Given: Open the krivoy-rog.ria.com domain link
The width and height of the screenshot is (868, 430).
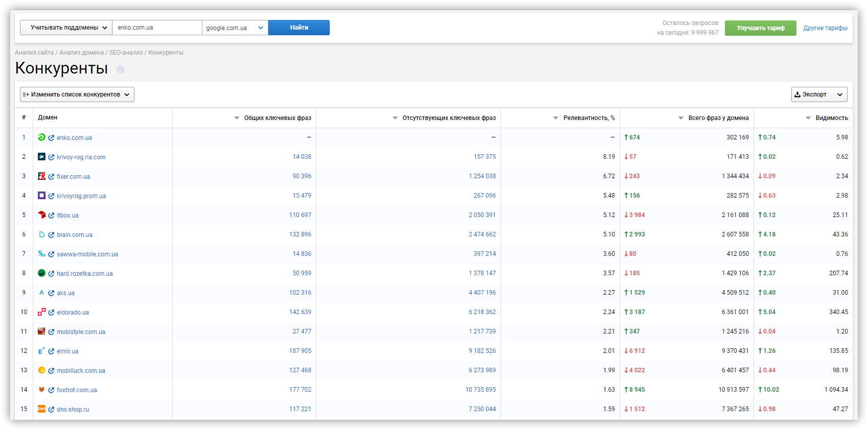Looking at the screenshot, I should (81, 157).
